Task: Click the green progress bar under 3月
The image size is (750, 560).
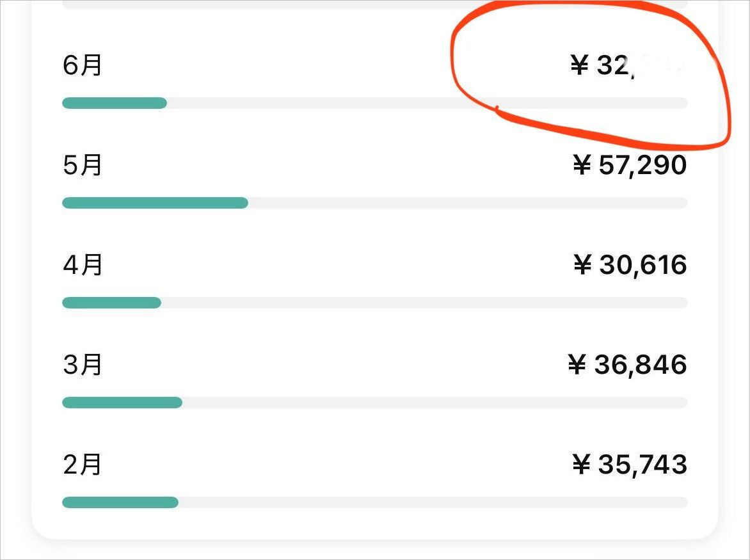Action: point(122,403)
